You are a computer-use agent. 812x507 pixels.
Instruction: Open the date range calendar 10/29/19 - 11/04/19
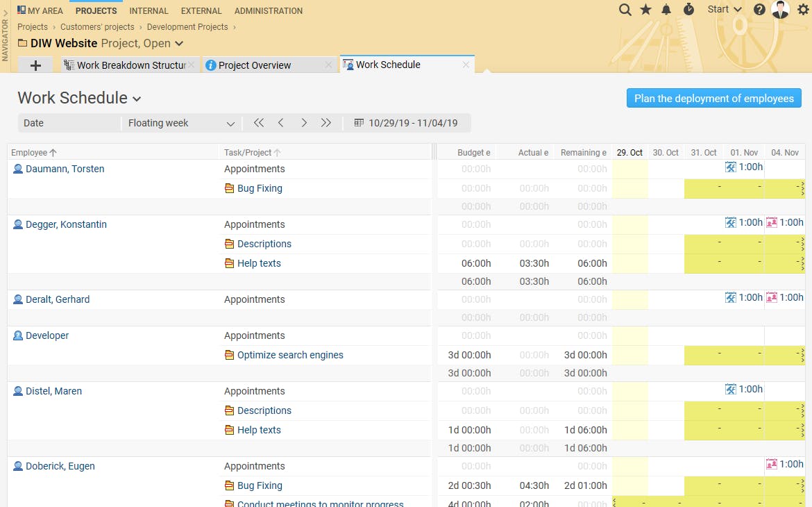[407, 124]
